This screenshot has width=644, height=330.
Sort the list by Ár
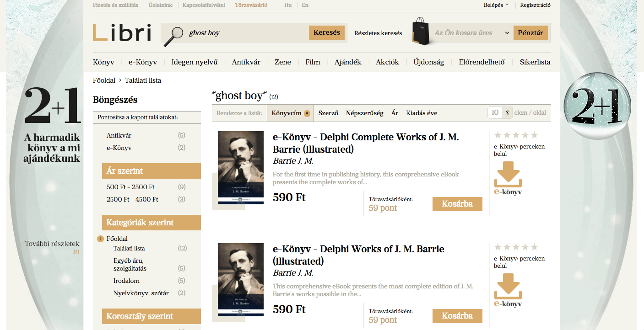tap(395, 113)
